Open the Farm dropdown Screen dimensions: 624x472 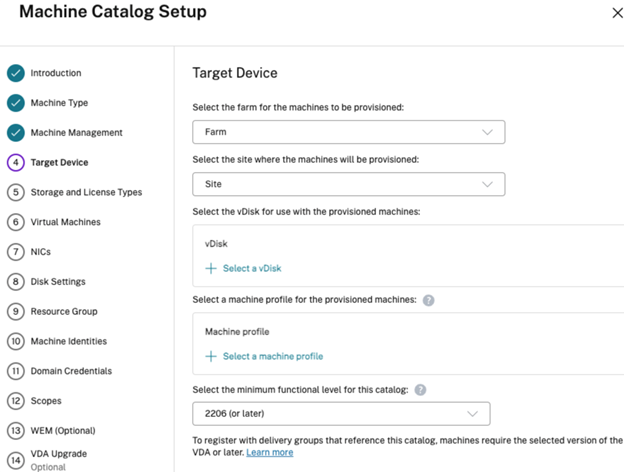(x=348, y=132)
